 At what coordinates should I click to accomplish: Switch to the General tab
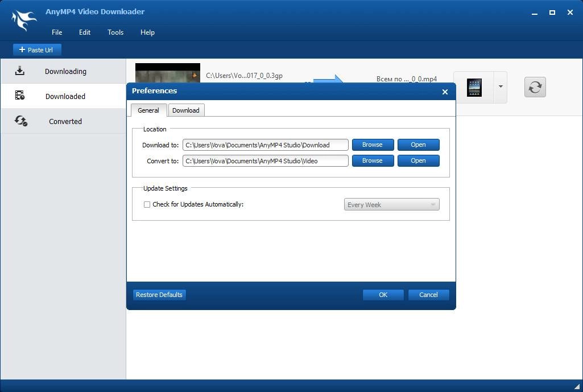[x=148, y=110]
